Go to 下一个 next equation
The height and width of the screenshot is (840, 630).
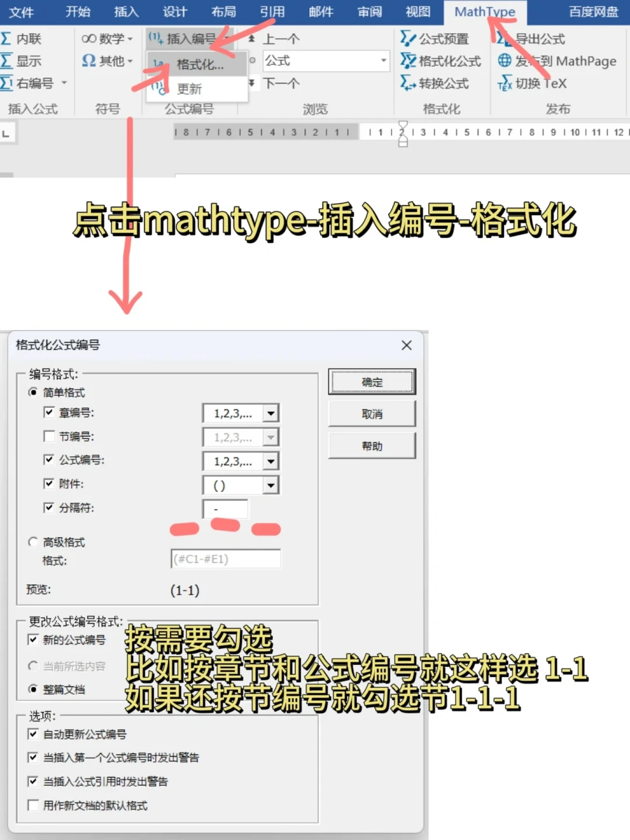click(x=281, y=83)
